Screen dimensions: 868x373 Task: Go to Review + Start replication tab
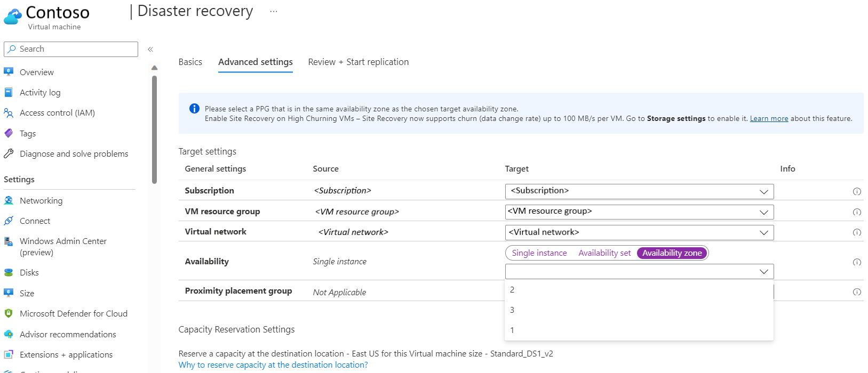(358, 62)
